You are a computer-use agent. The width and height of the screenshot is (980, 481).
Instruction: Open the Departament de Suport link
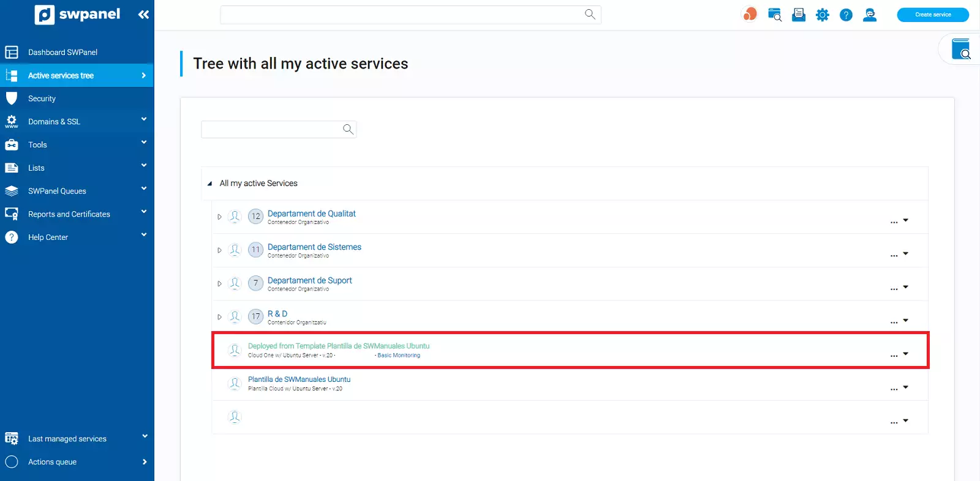click(309, 280)
